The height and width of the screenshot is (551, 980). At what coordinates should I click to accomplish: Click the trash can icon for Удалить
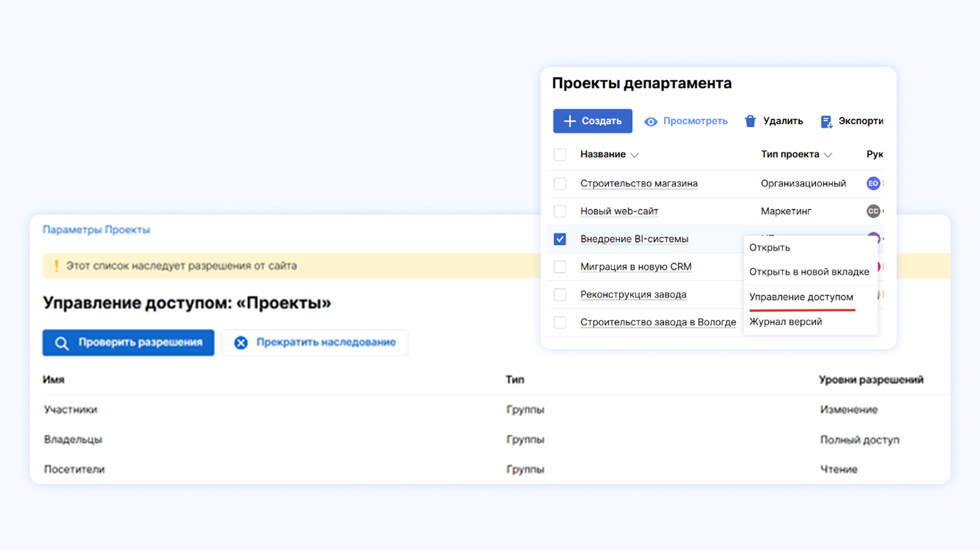750,121
